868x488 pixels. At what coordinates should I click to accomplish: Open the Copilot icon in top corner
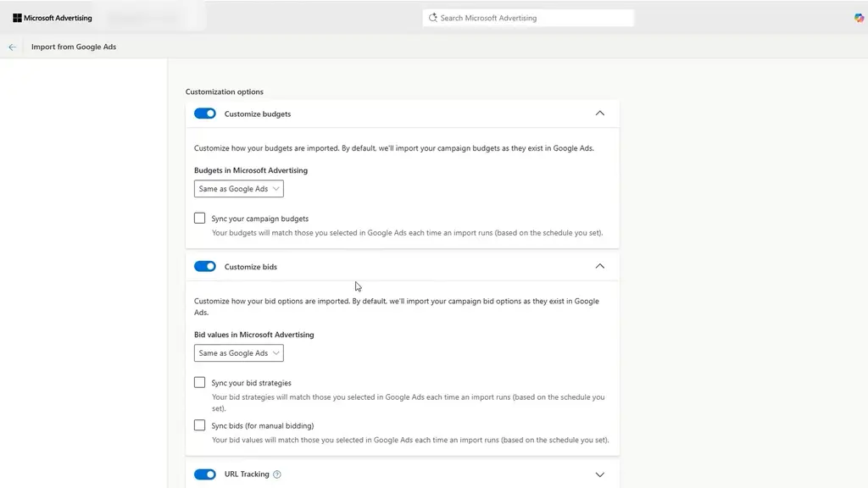pyautogui.click(x=859, y=18)
